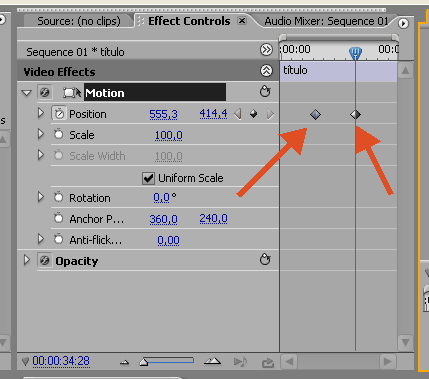Open the Effect Controls panel menu
429x379 pixels.
pos(403,23)
